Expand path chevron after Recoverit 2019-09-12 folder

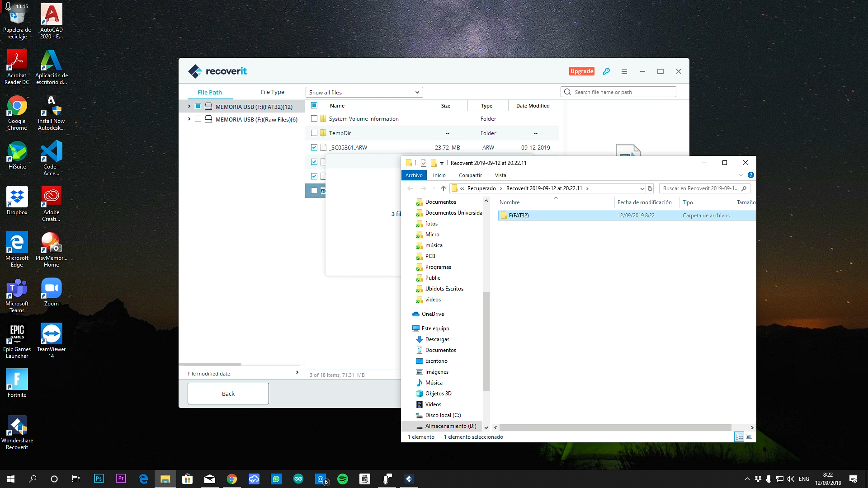point(587,188)
